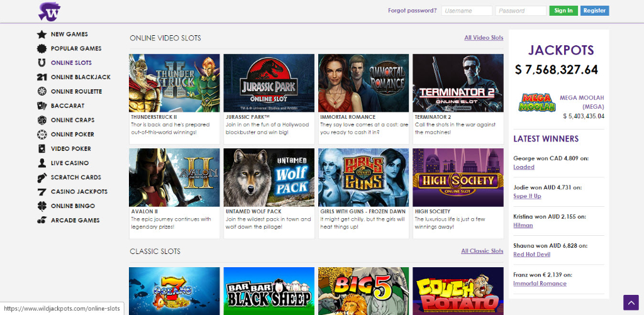
Task: Click the horseshoe icon beside Online Slots
Action: (42, 63)
